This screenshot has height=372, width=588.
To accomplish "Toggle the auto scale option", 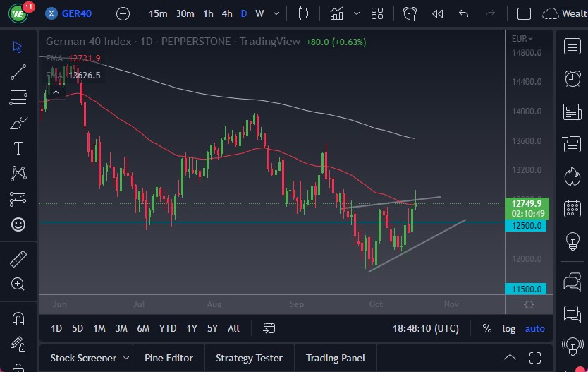I will click(534, 328).
